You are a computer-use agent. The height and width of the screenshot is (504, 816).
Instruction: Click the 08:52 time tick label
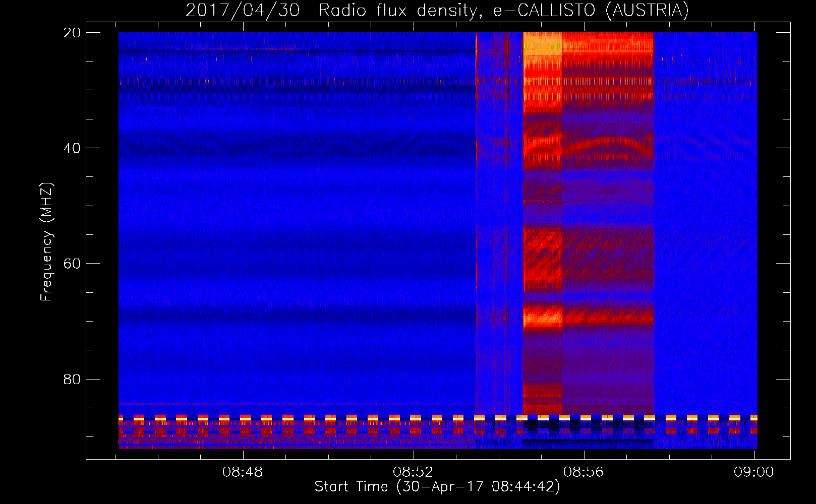[x=413, y=472]
